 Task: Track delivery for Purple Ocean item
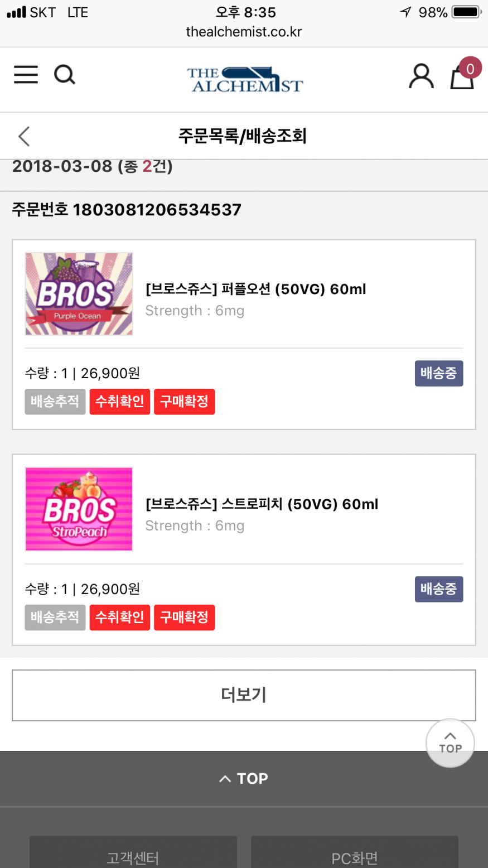point(55,402)
